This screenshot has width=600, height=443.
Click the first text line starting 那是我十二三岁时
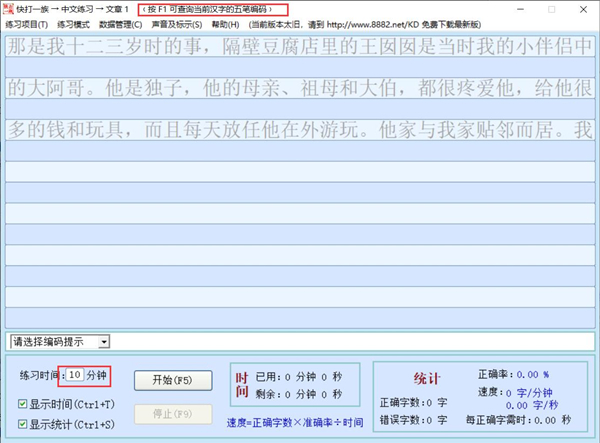(x=299, y=47)
